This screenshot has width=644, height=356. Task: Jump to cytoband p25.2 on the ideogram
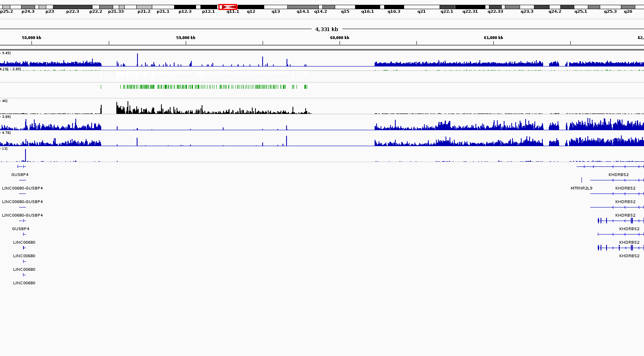pyautogui.click(x=6, y=12)
